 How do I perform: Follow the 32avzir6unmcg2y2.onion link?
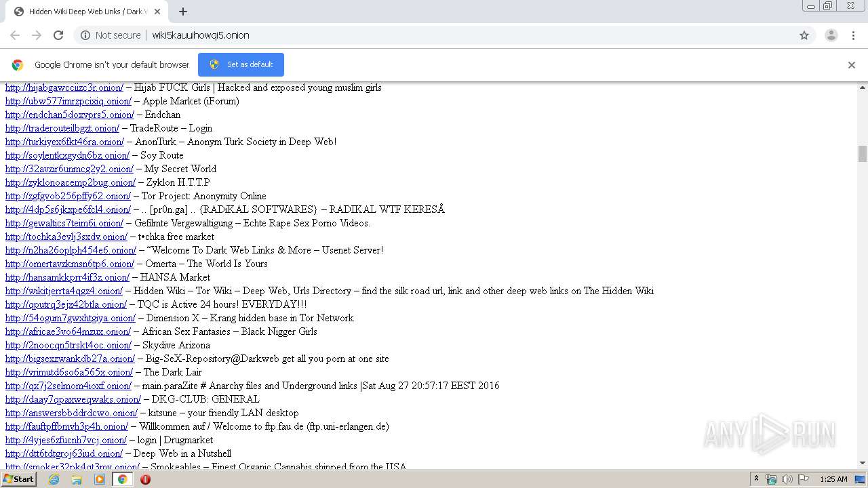[69, 169]
